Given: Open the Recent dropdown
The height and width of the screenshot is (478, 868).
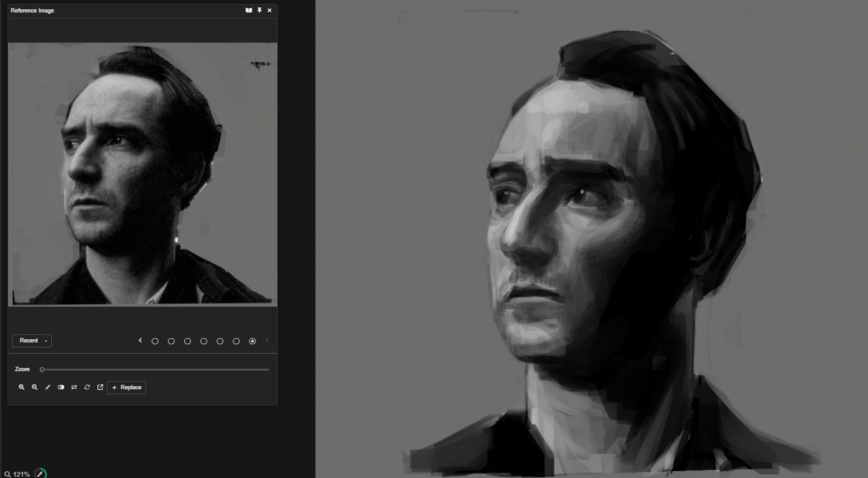Looking at the screenshot, I should coord(32,341).
